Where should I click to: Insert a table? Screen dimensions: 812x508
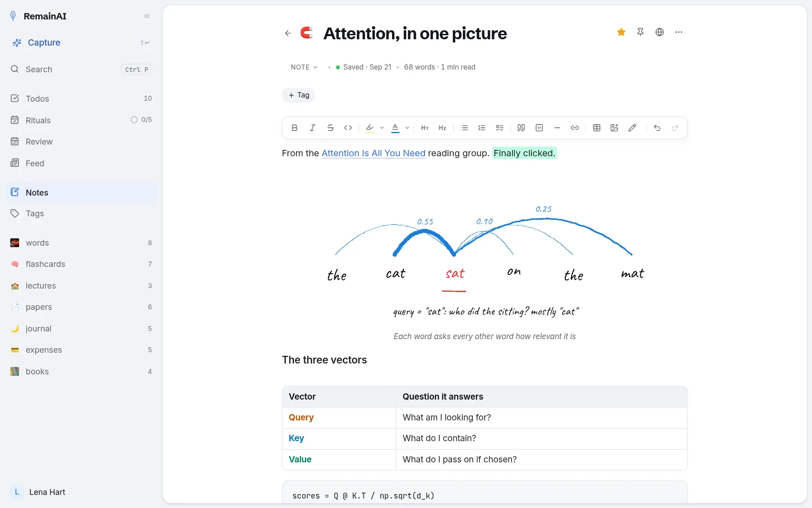[597, 128]
